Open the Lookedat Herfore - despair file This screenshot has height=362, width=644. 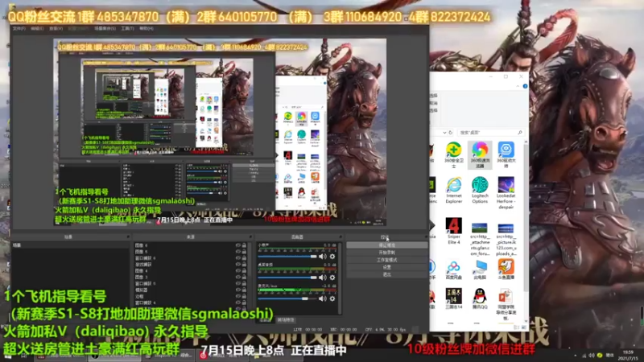coord(506,193)
